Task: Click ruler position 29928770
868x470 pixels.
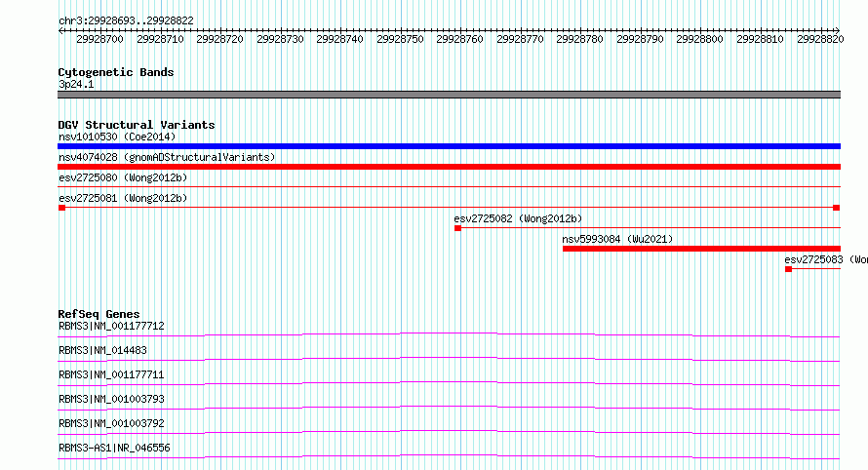Action: click(x=521, y=39)
